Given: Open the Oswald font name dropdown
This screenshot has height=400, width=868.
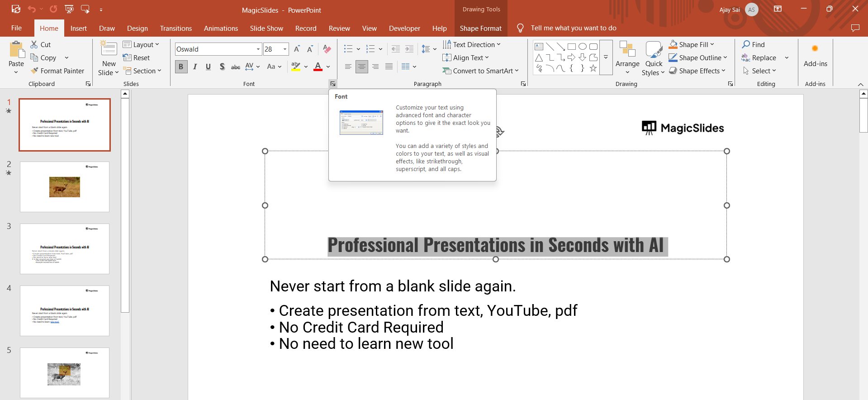Looking at the screenshot, I should click(258, 49).
